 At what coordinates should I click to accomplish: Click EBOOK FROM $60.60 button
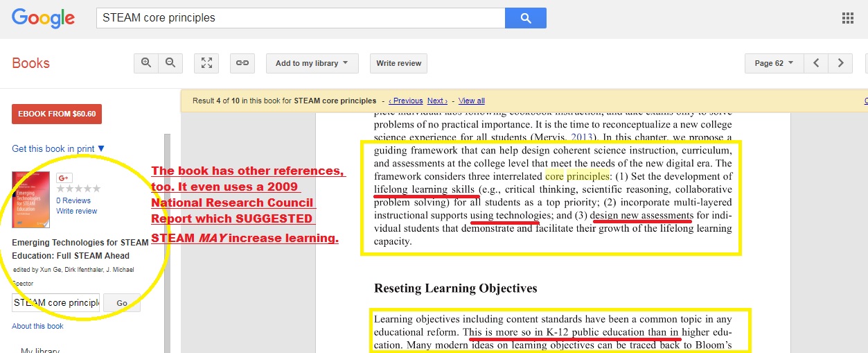tap(57, 114)
